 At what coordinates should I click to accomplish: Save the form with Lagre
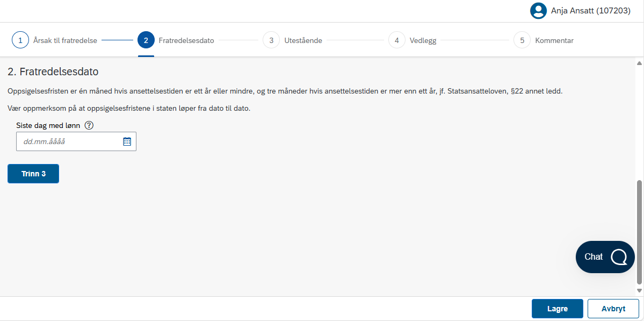click(558, 309)
